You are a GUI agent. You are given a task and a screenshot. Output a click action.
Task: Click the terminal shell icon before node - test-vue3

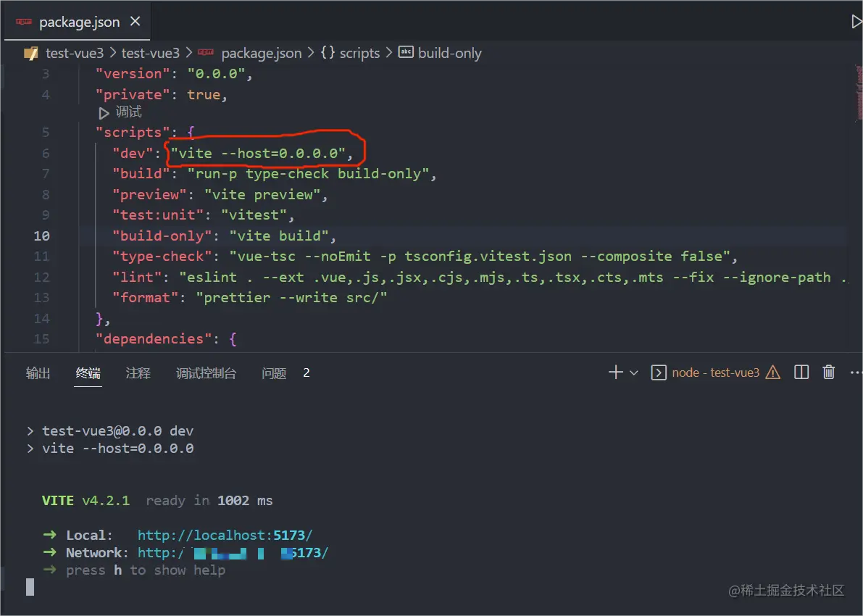point(659,372)
